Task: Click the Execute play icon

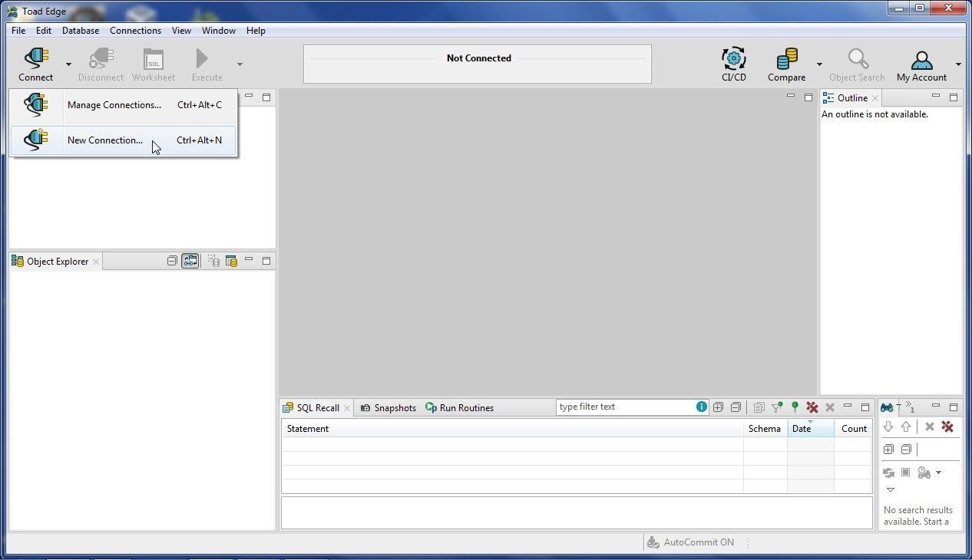Action: 202,58
